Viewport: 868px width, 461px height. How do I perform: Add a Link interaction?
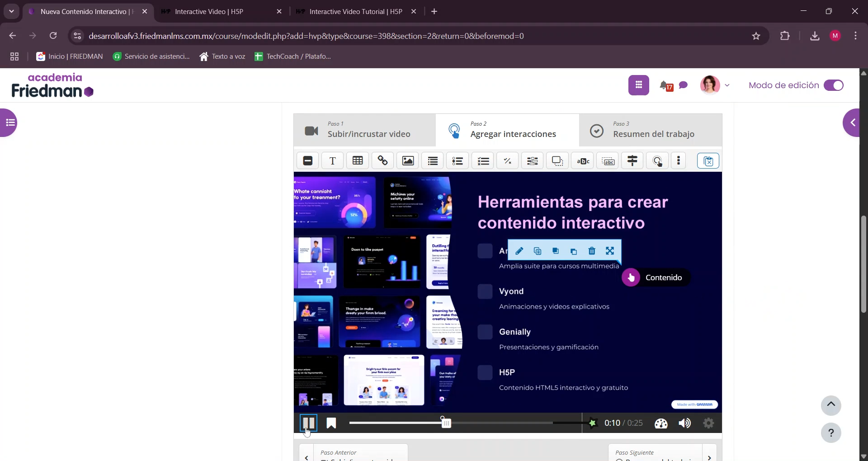(383, 161)
